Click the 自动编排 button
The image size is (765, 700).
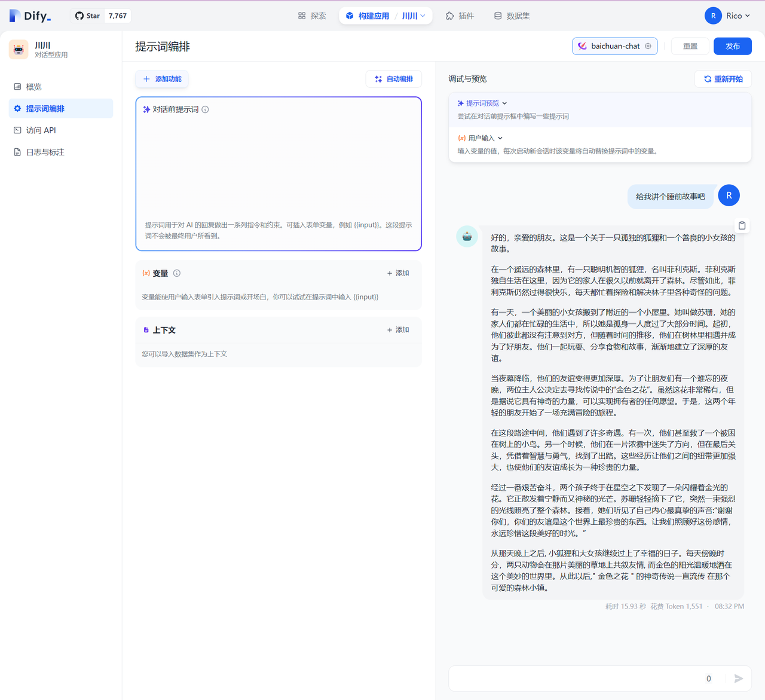[394, 79]
